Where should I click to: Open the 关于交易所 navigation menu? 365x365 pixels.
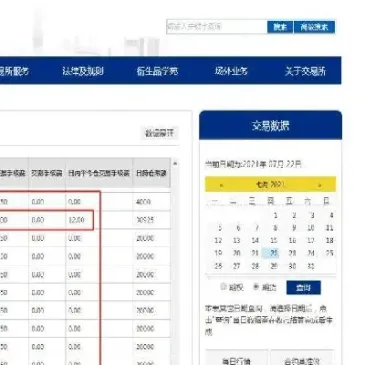305,71
